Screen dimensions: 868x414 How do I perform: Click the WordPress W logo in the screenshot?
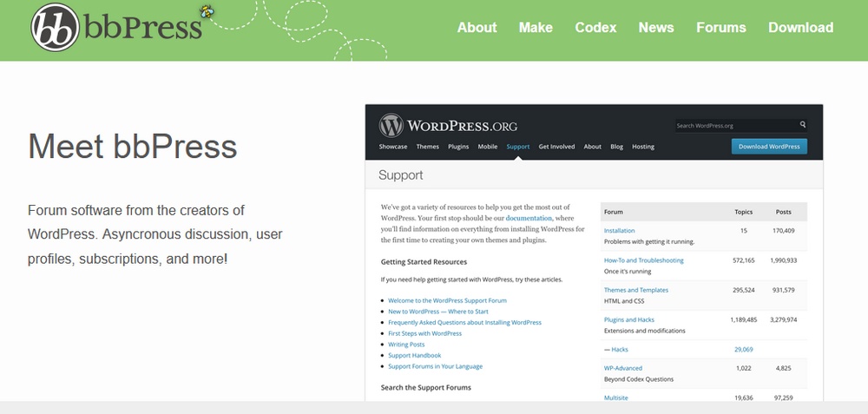click(391, 126)
